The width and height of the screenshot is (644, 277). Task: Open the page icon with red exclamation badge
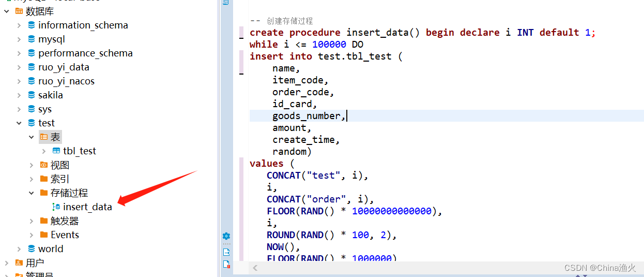tap(226, 264)
